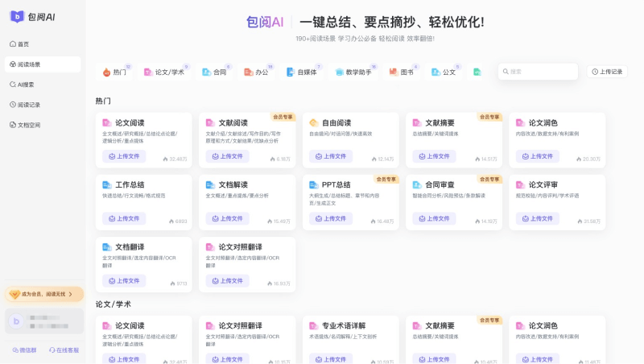Click the 搜索 search input field
The height and width of the screenshot is (364, 644).
pyautogui.click(x=539, y=72)
